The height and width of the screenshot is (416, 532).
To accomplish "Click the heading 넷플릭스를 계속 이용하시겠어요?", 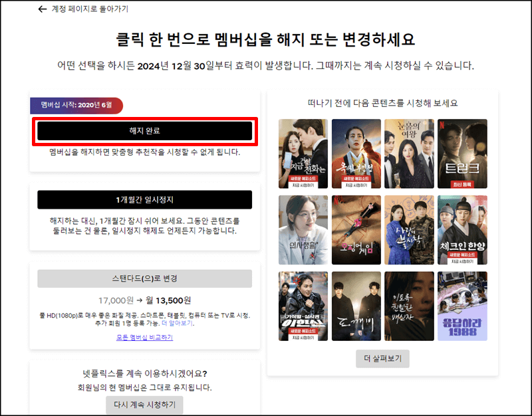I will coord(144,373).
